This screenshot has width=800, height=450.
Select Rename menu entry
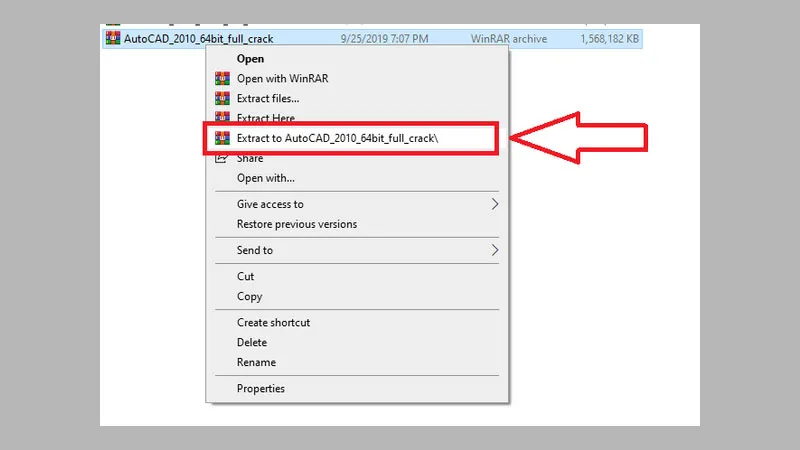pyautogui.click(x=256, y=362)
